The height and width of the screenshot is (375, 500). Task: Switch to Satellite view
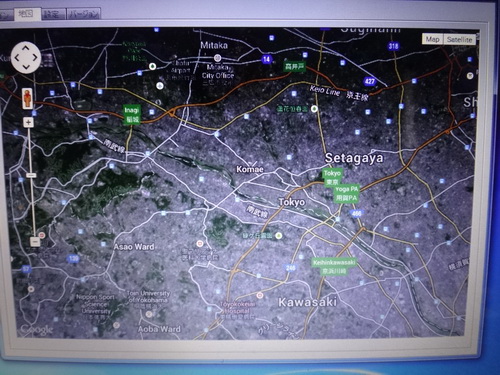coord(460,39)
